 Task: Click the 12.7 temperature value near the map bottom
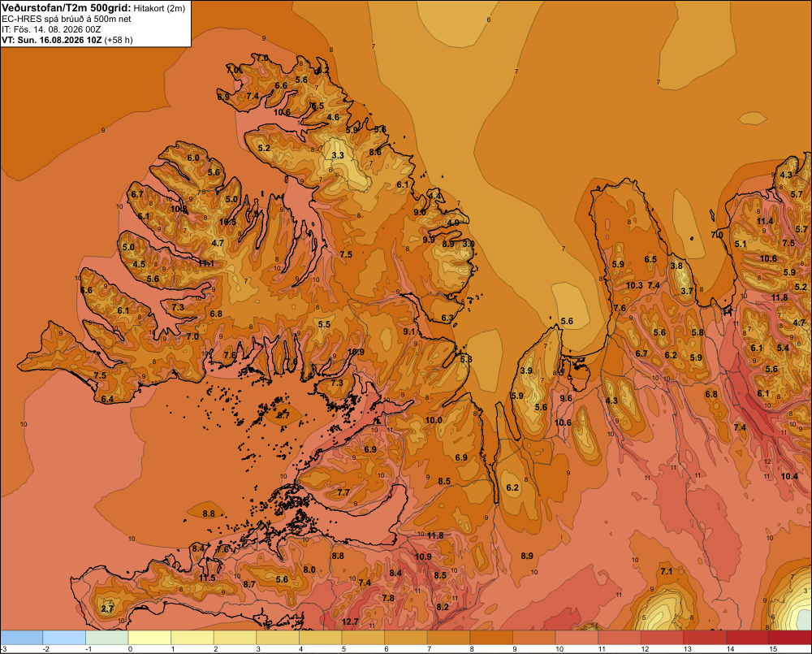[350, 622]
